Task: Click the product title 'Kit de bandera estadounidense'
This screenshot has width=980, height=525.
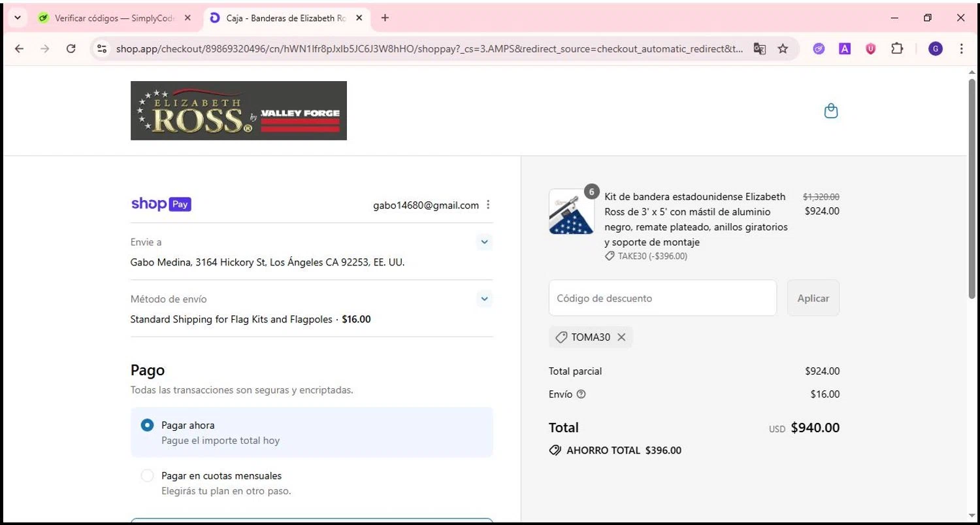Action: point(696,219)
